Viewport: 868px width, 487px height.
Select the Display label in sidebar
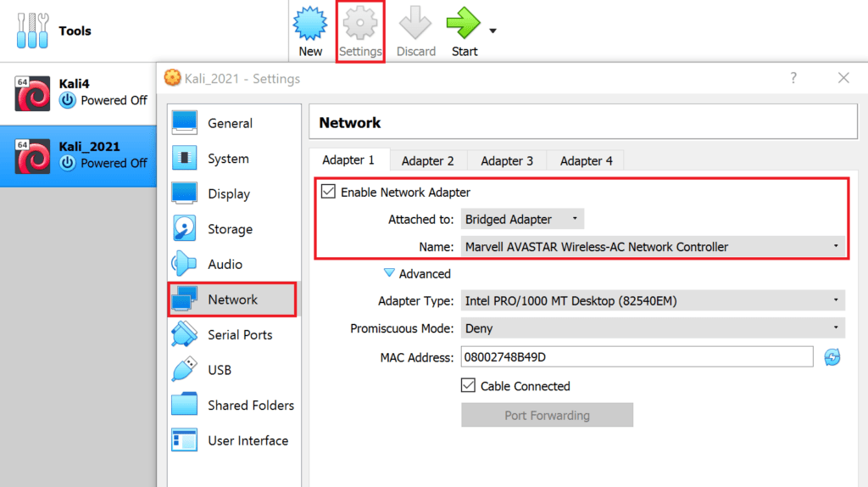pyautogui.click(x=229, y=194)
